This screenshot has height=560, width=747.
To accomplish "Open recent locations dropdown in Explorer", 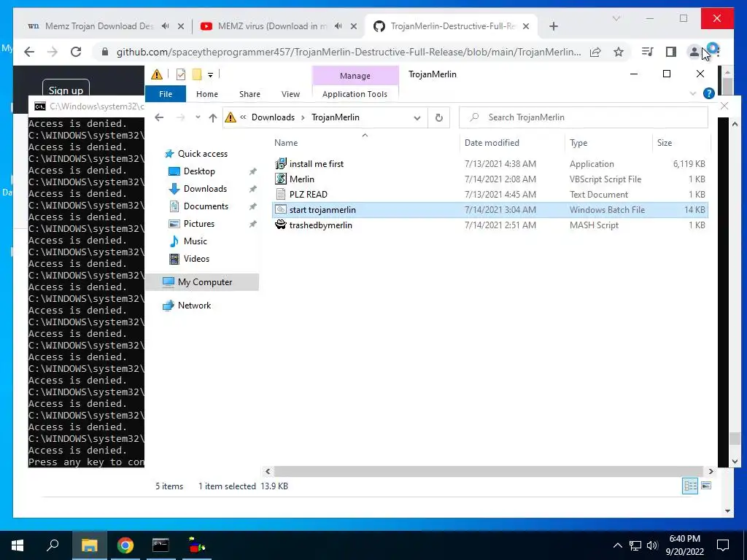I will 198,117.
